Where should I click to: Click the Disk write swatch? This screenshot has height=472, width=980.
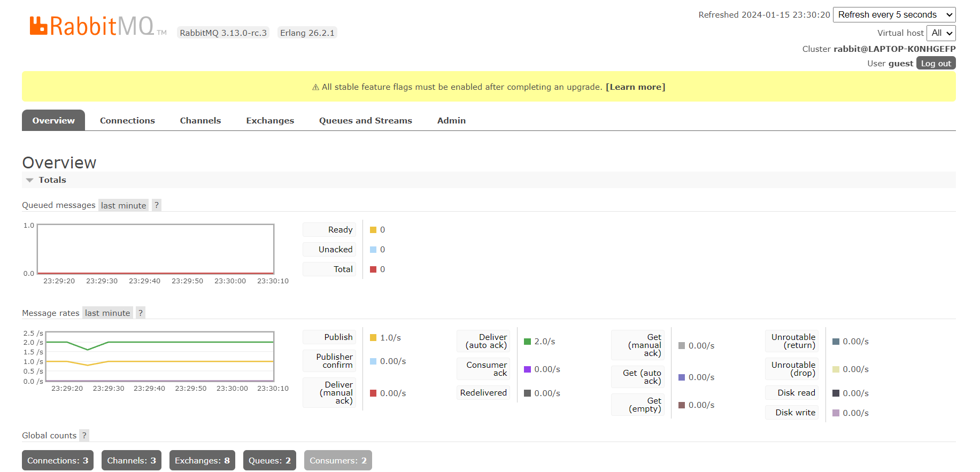click(x=836, y=413)
